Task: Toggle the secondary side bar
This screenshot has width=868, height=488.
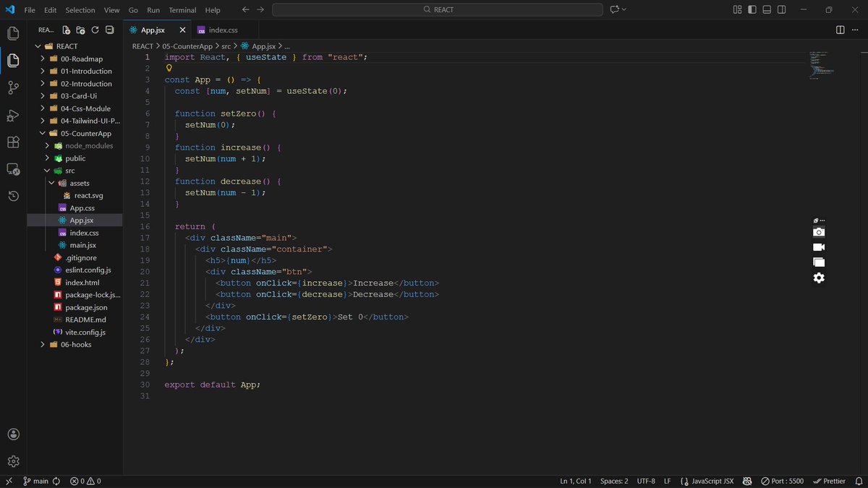Action: tap(783, 9)
